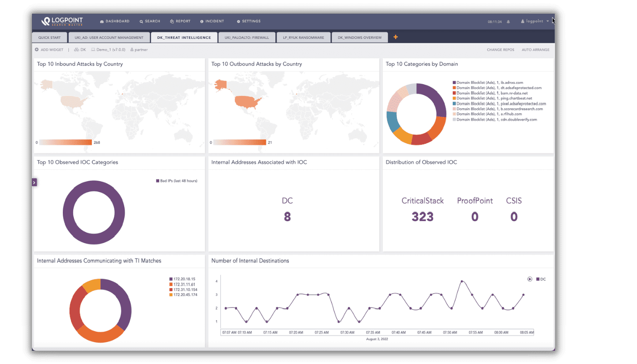The width and height of the screenshot is (637, 364).
Task: Toggle 172.20.18.15 legend entry
Action: pyautogui.click(x=182, y=279)
